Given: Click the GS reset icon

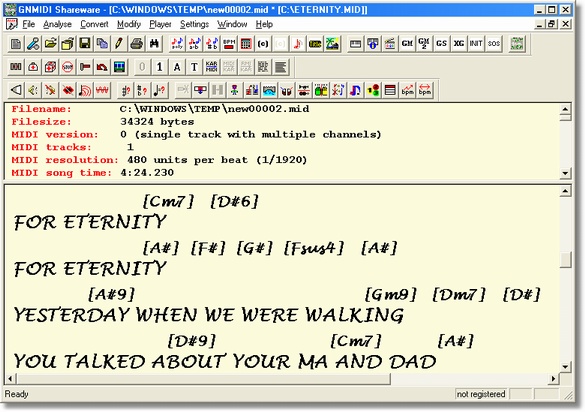Looking at the screenshot, I should [441, 44].
